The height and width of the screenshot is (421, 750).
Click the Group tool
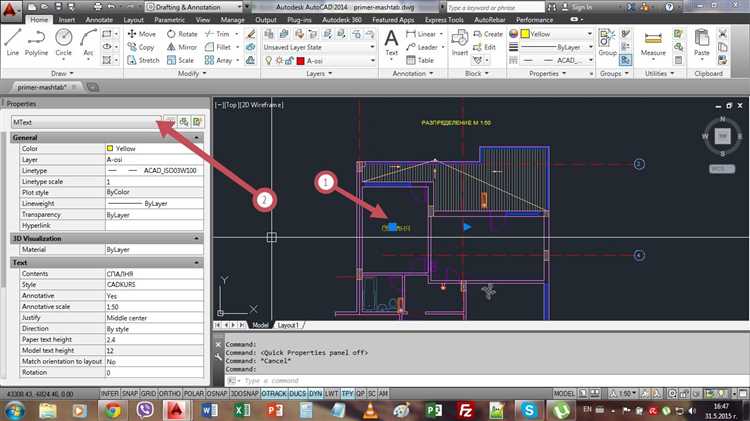click(x=607, y=42)
